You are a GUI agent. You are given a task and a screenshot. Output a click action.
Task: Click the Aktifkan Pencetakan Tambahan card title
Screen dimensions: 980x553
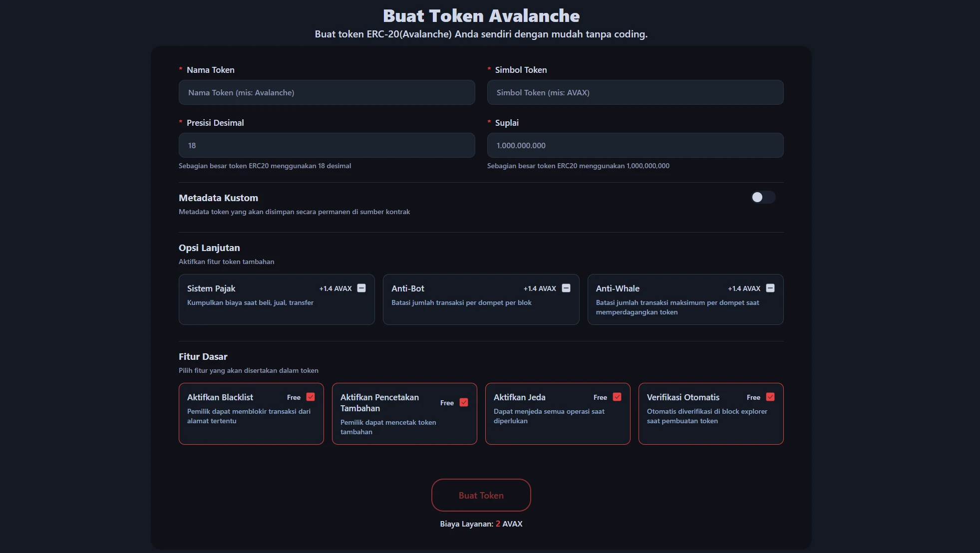click(379, 403)
